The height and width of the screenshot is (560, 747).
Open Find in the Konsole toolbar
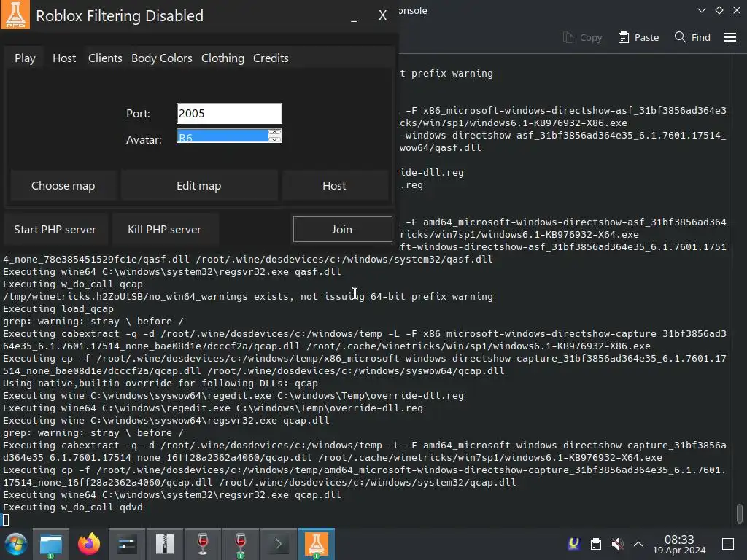pyautogui.click(x=692, y=37)
